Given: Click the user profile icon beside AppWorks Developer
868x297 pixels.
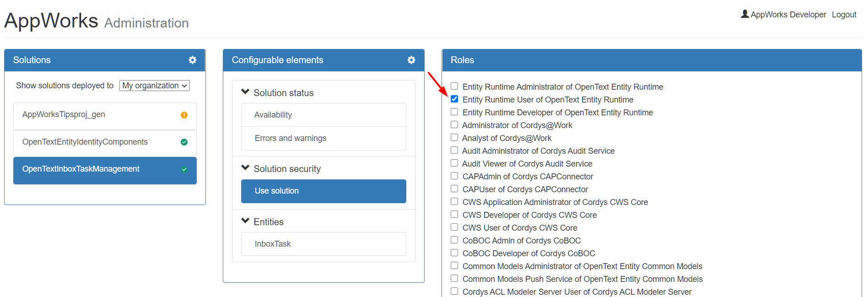Looking at the screenshot, I should click(x=745, y=14).
